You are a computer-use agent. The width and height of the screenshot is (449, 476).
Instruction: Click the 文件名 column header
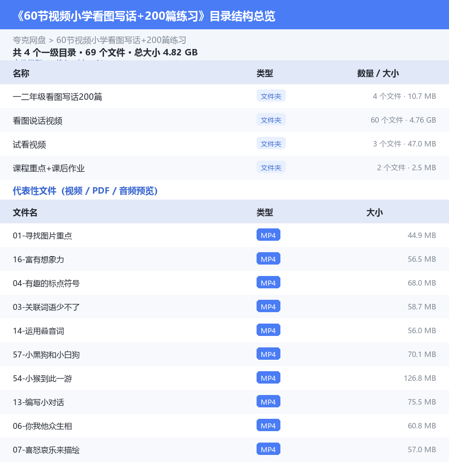tap(25, 212)
